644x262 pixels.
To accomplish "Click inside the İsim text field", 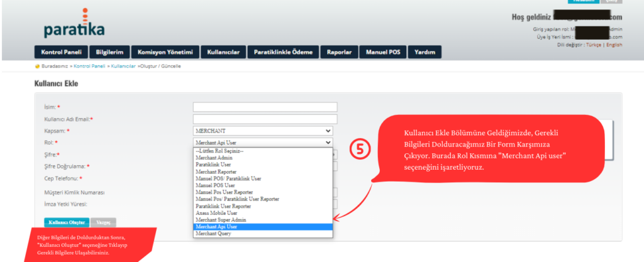I will click(x=265, y=107).
